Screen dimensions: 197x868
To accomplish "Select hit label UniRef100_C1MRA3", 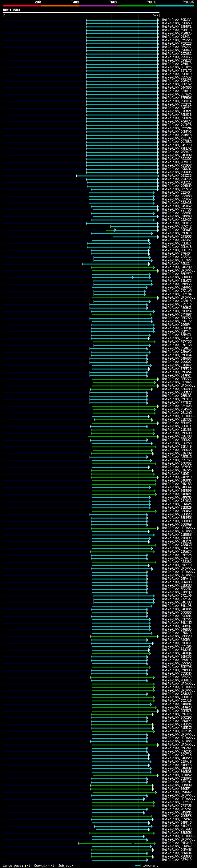I will (x=176, y=216).
